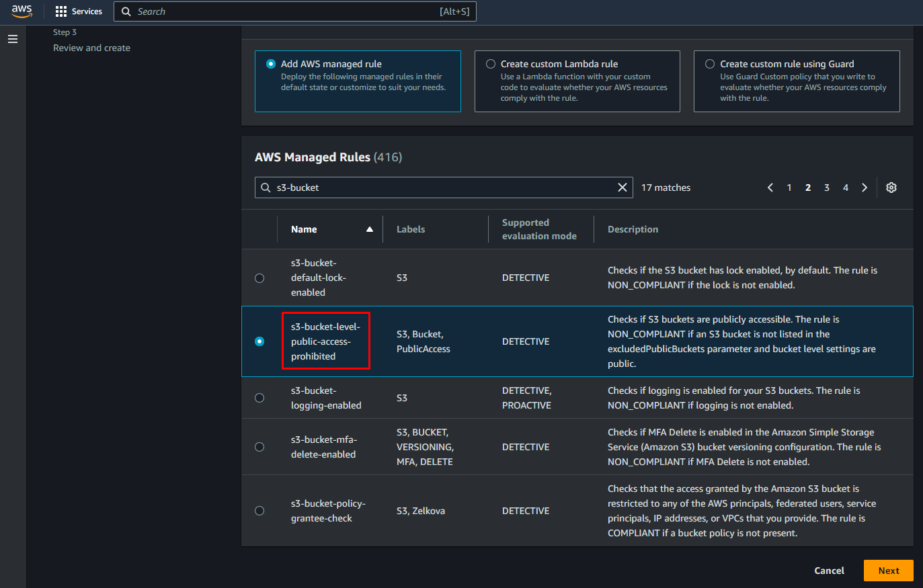Image resolution: width=923 pixels, height=588 pixels.
Task: Select Create custom rule using Guard
Action: [x=710, y=64]
